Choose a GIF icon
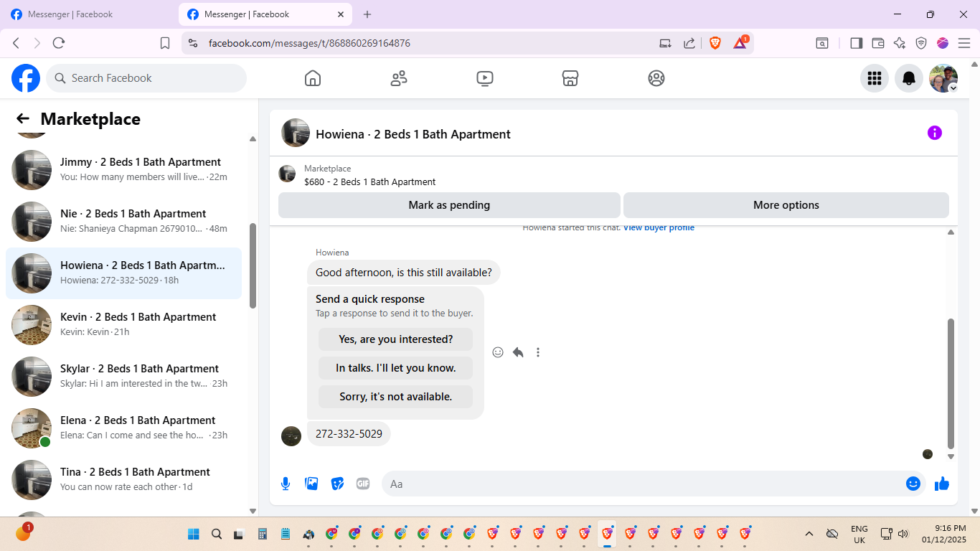This screenshot has height=551, width=980. (x=363, y=484)
